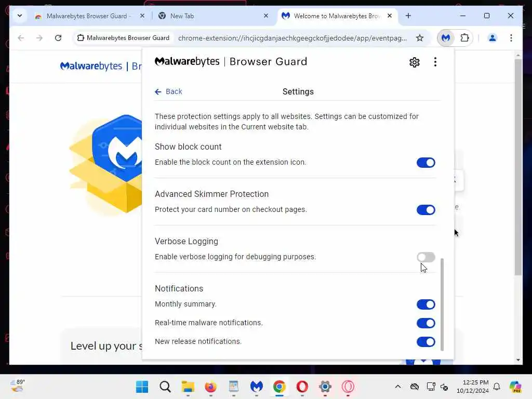The width and height of the screenshot is (532, 399).
Task: Close the New Tab tab
Action: click(x=266, y=16)
